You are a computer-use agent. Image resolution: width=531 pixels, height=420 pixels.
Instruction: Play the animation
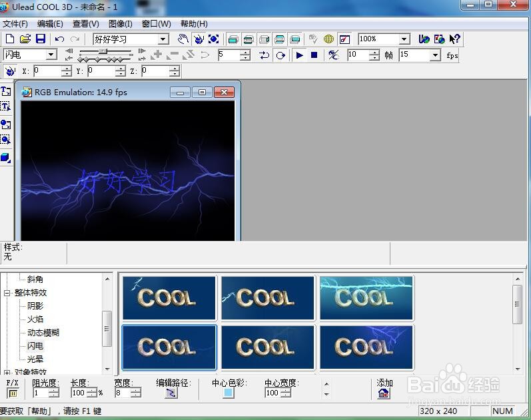299,55
